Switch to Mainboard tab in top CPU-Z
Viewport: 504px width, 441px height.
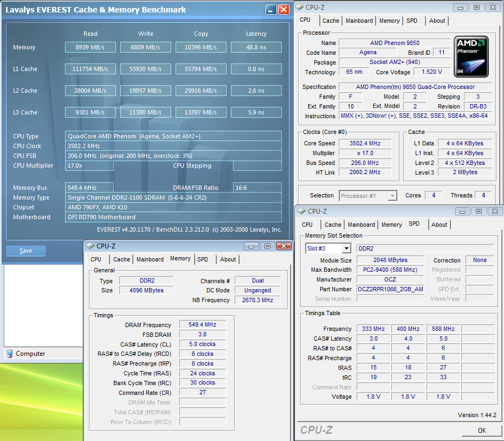coord(359,21)
